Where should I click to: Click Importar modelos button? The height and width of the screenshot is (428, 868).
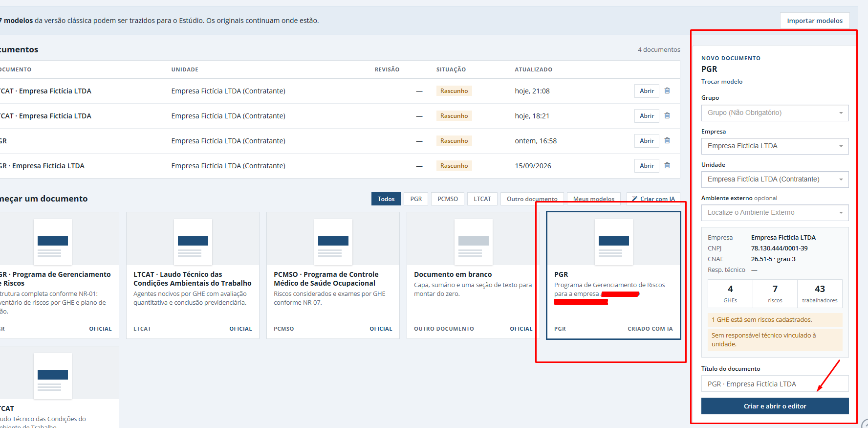pos(815,21)
